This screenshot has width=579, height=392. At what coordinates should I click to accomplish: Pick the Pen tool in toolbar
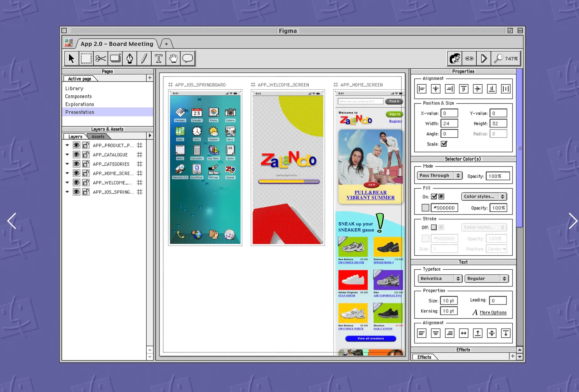click(130, 59)
